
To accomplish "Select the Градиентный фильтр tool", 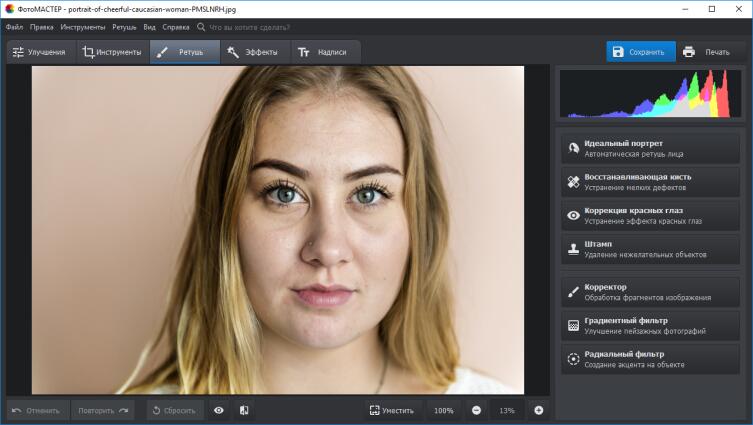I will point(650,325).
